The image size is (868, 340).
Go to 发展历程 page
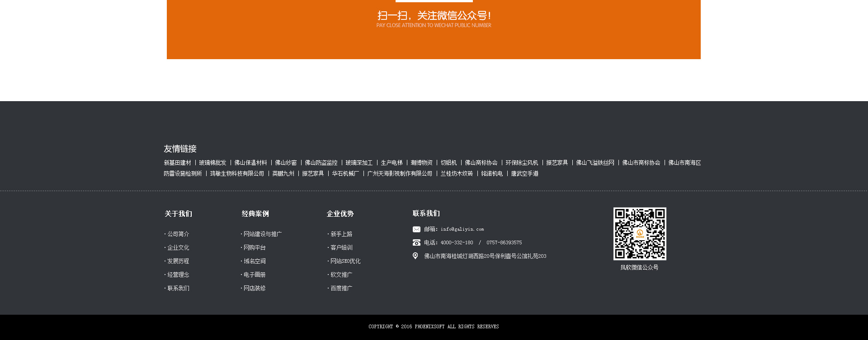coord(178,261)
